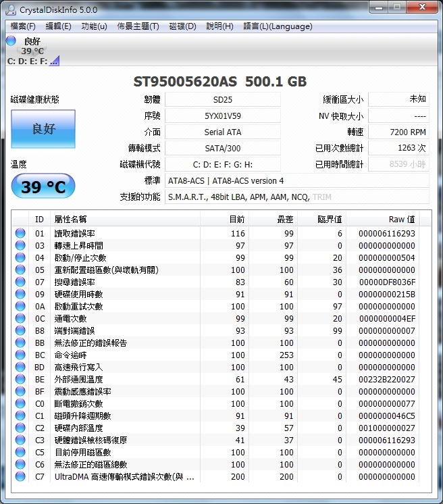443x504 pixels.
Task: Click status orb for C3 硬體錯誤檢核碼復原
Action: [x=20, y=440]
